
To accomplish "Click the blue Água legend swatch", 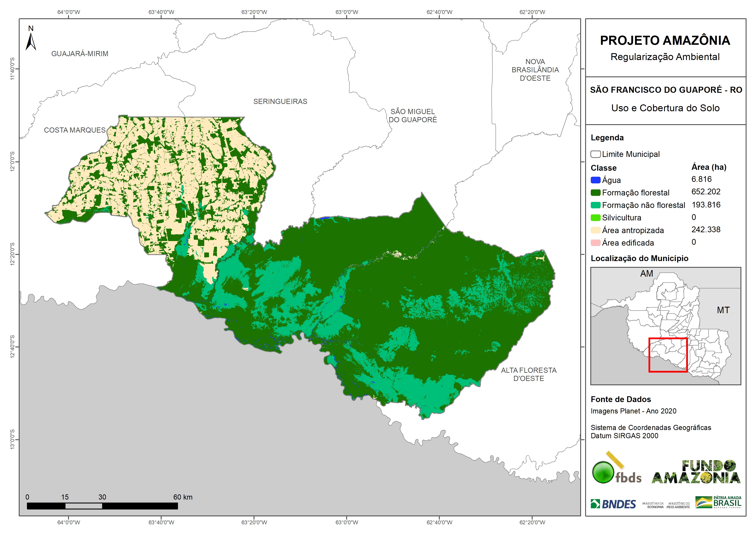I will click(595, 180).
